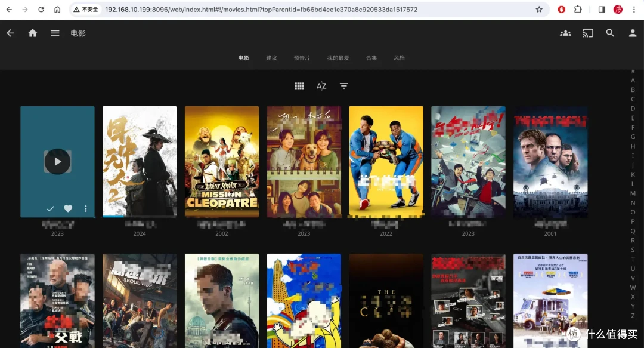The image size is (644, 348).
Task: Open the blue cartoon tower poster
Action: point(304,301)
